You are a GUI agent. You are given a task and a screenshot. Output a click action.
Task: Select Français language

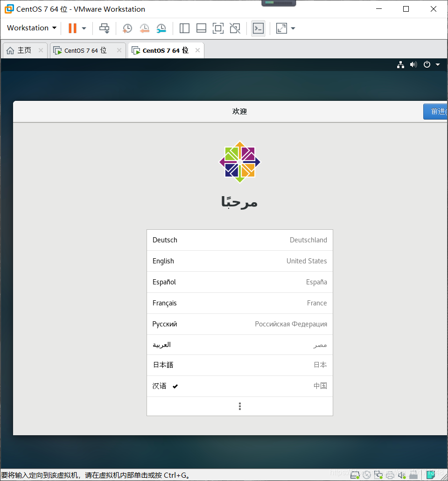(240, 303)
